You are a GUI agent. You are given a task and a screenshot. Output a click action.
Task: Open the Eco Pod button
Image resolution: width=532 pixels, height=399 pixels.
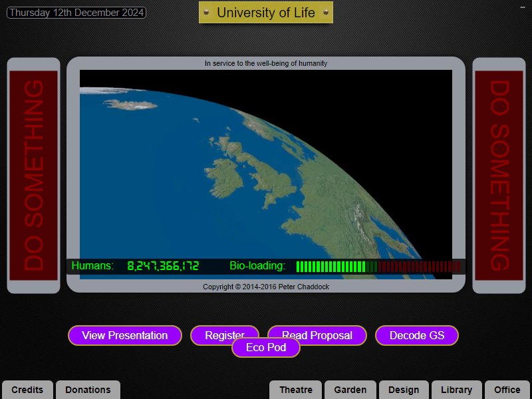pyautogui.click(x=265, y=347)
